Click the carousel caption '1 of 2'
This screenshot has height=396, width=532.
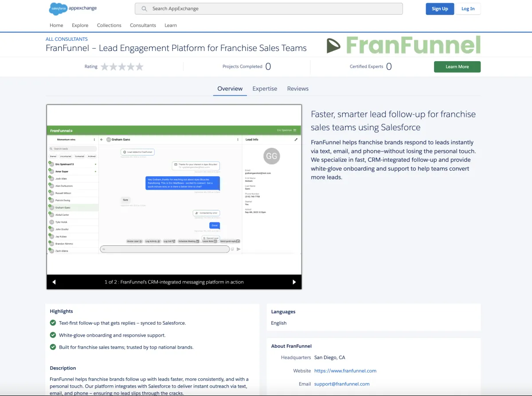174,282
